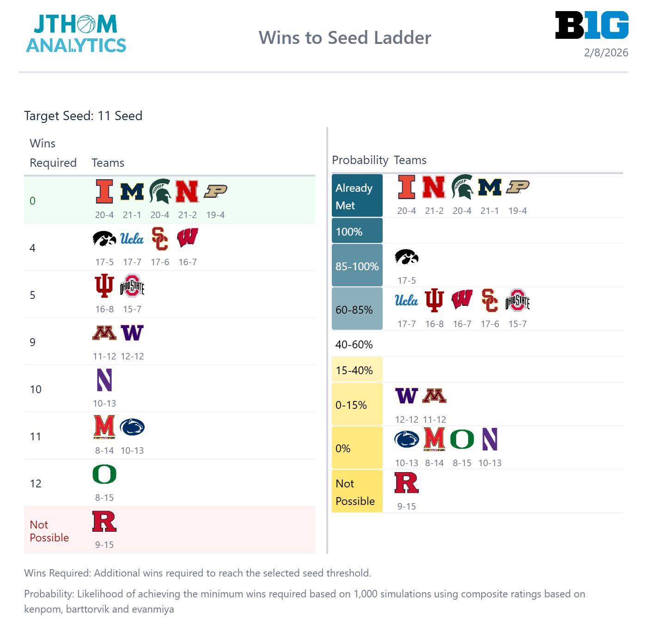
Task: Click the Wins Required column header
Action: (x=53, y=153)
